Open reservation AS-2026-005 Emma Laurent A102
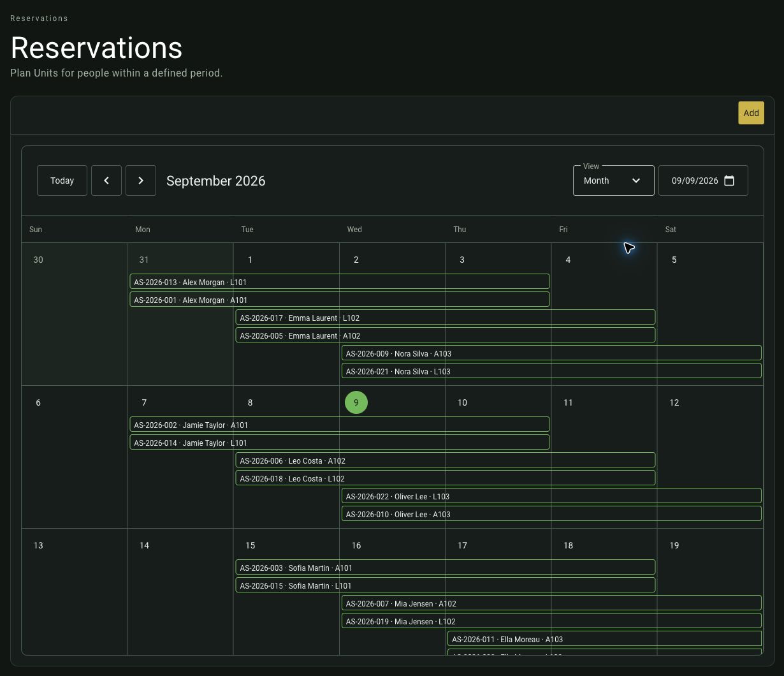Image resolution: width=784 pixels, height=676 pixels. (x=446, y=335)
